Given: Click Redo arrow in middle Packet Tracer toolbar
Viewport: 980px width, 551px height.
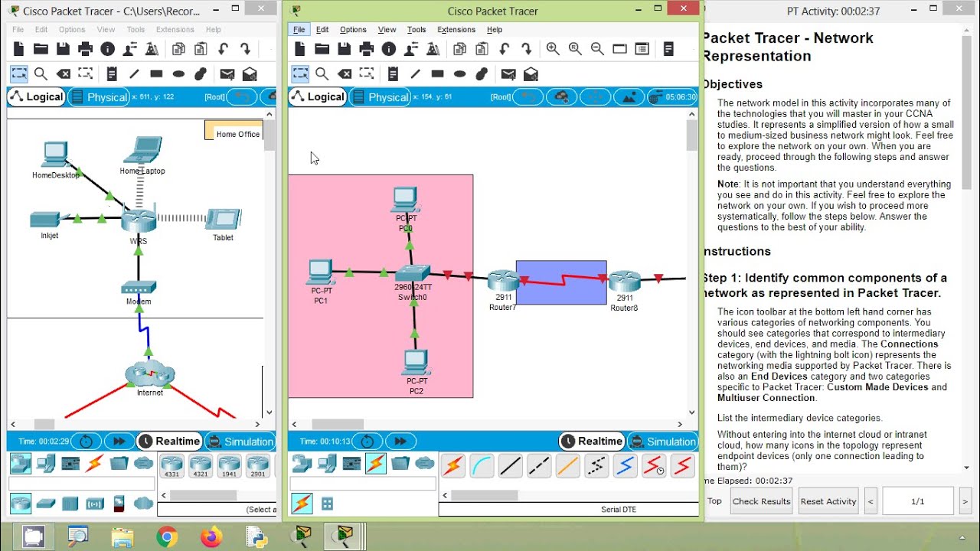Looking at the screenshot, I should 527,49.
